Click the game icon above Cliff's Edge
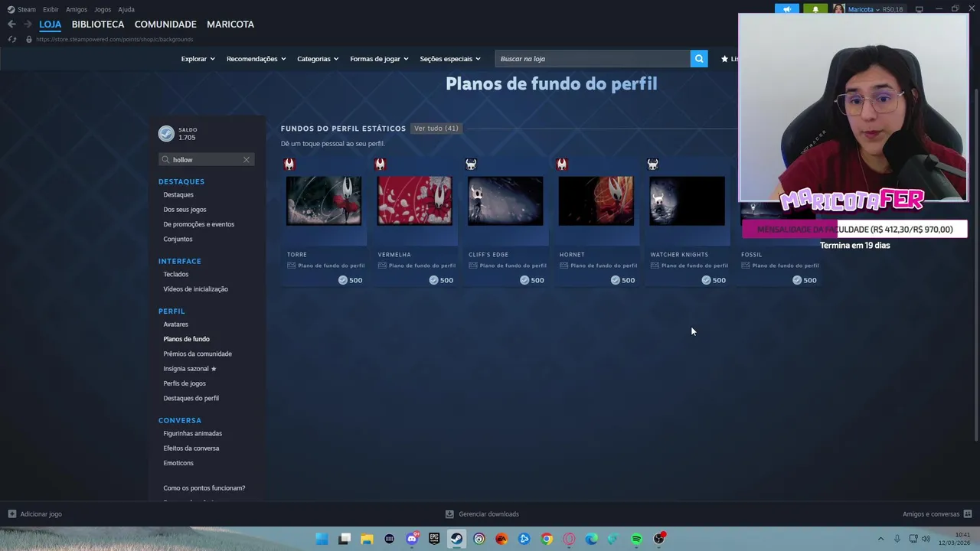 (x=471, y=165)
